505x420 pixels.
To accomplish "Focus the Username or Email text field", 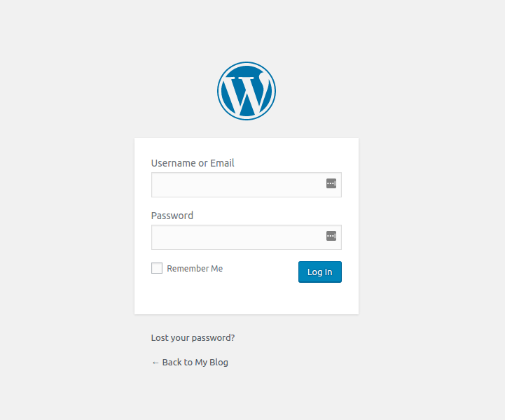I will (x=237, y=185).
